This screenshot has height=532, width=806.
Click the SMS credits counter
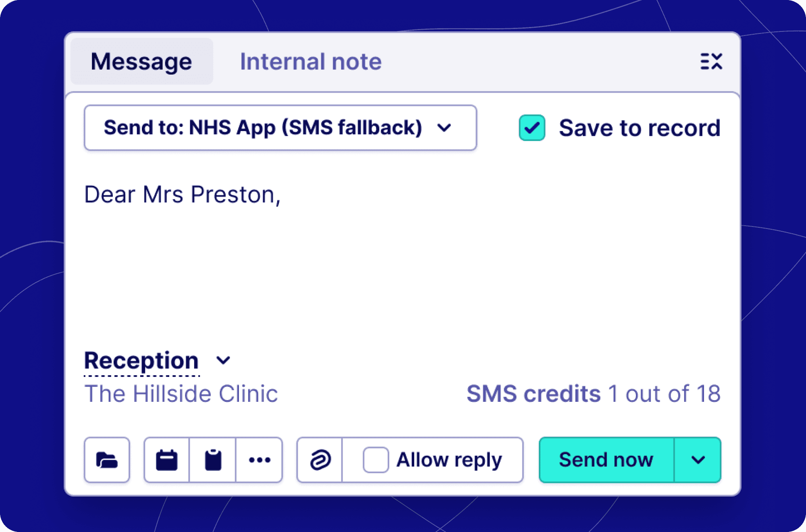tap(593, 393)
